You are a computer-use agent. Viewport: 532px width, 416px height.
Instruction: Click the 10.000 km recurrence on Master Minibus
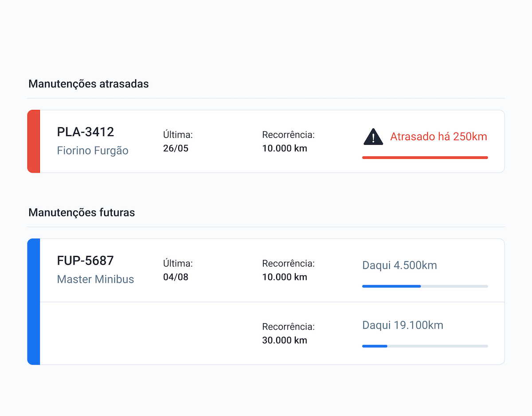pos(285,277)
